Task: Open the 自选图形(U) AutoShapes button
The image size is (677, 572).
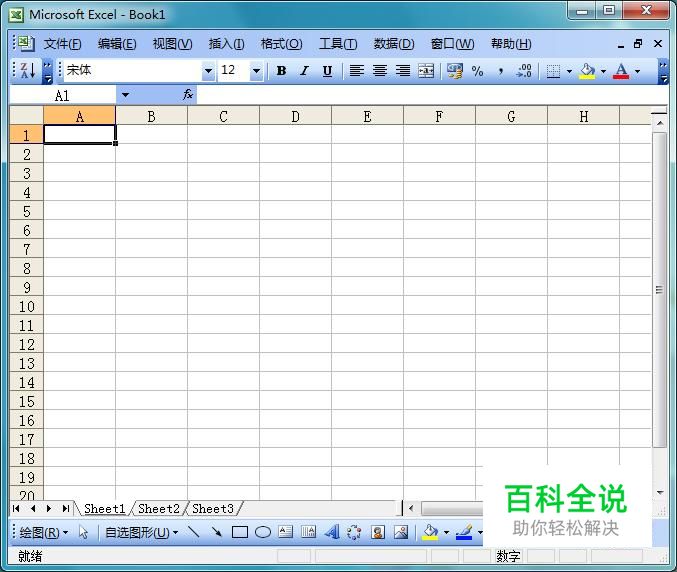Action: coord(141,532)
